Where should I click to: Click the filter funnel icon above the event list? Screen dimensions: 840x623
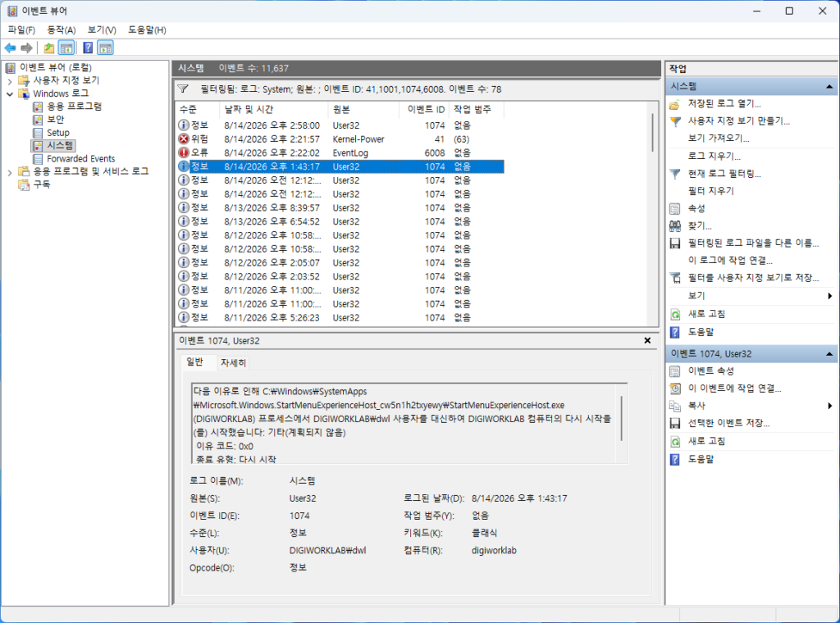pyautogui.click(x=183, y=89)
